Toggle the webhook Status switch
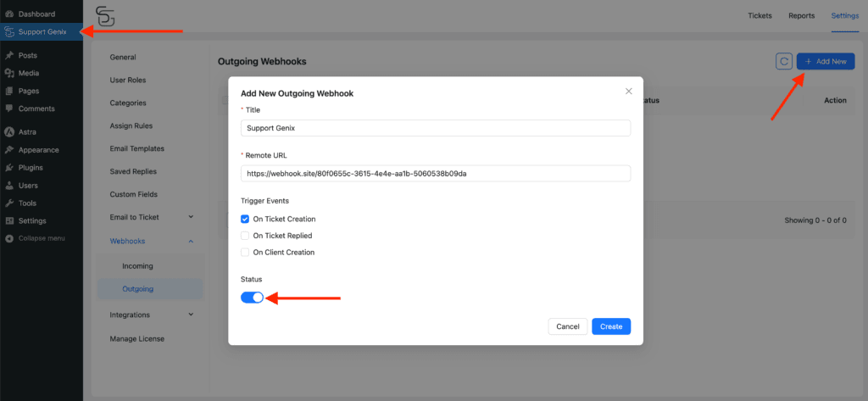This screenshot has height=401, width=868. (x=252, y=298)
